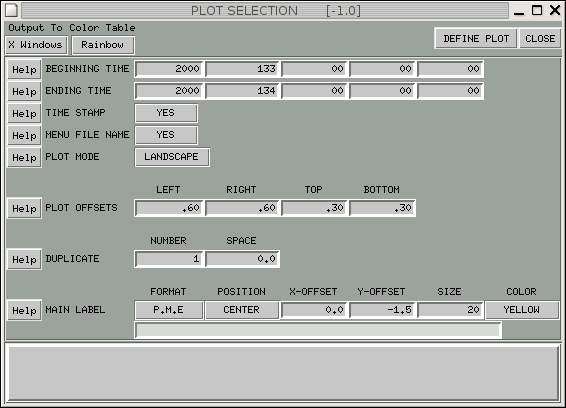The height and width of the screenshot is (408, 566).
Task: Toggle the MENU FILE NAME YES option
Action: (166, 135)
